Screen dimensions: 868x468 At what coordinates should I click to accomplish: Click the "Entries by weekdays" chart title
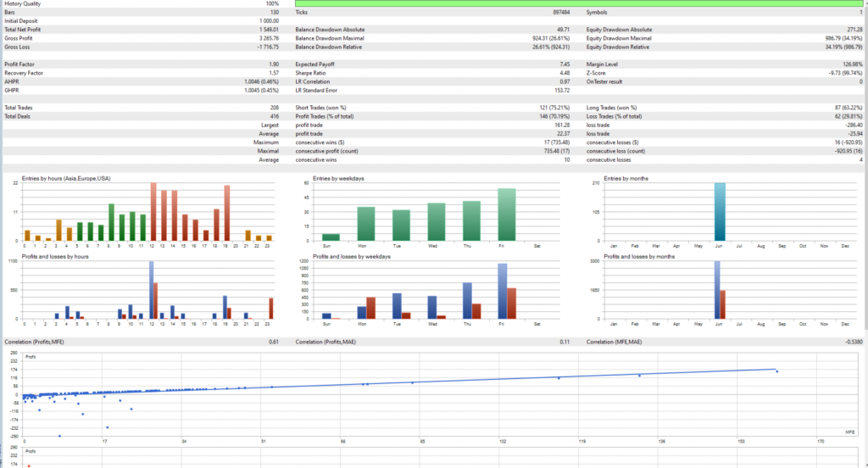pos(338,178)
